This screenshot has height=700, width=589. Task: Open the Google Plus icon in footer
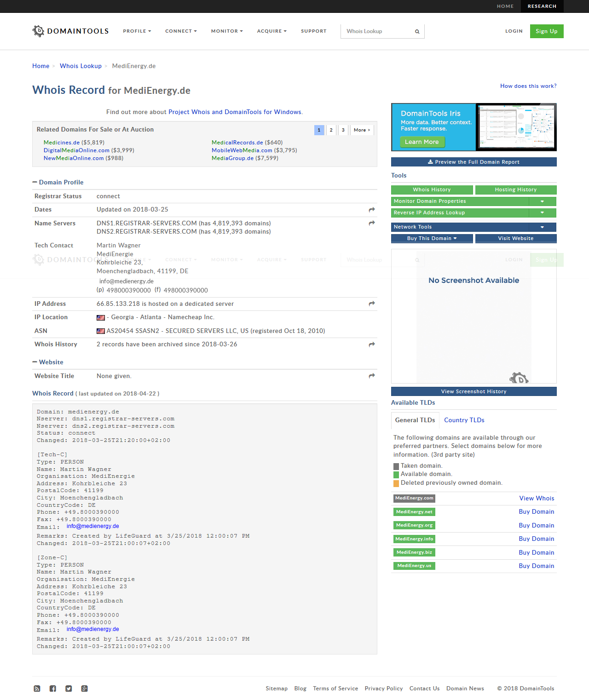[85, 689]
